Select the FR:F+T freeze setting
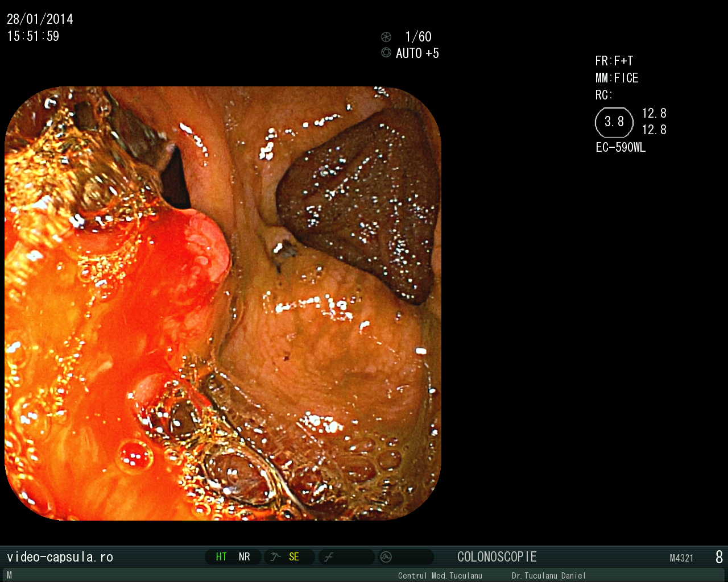This screenshot has width=728, height=582. pyautogui.click(x=614, y=61)
